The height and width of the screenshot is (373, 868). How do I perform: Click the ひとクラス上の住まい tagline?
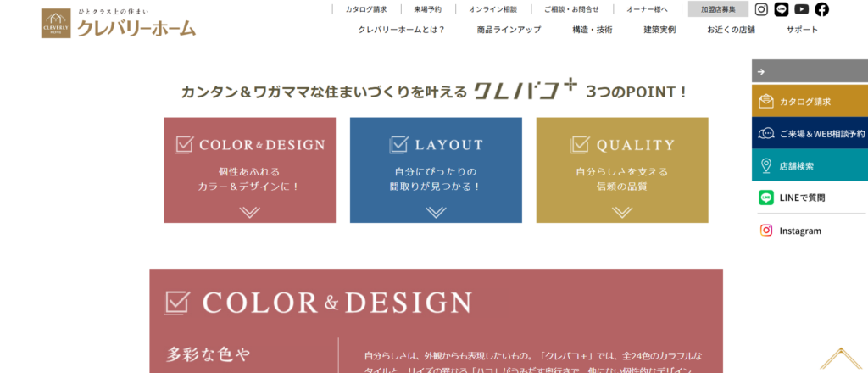click(x=114, y=11)
